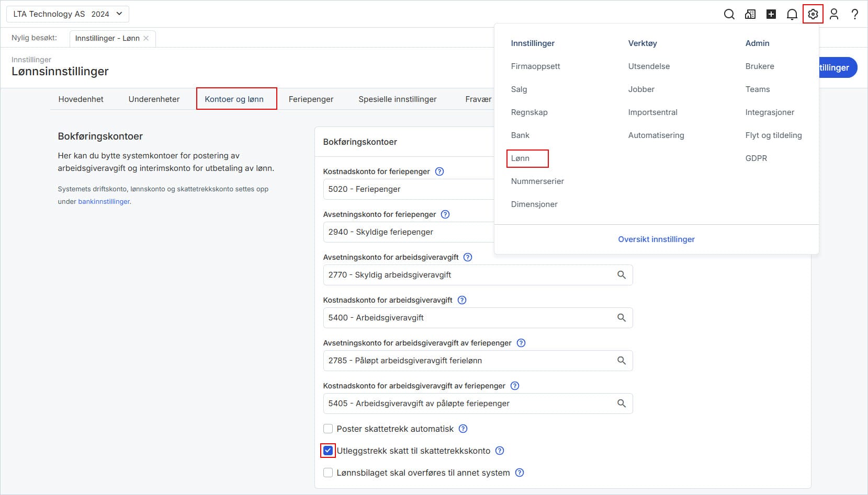Open the settings gear icon

click(x=813, y=14)
